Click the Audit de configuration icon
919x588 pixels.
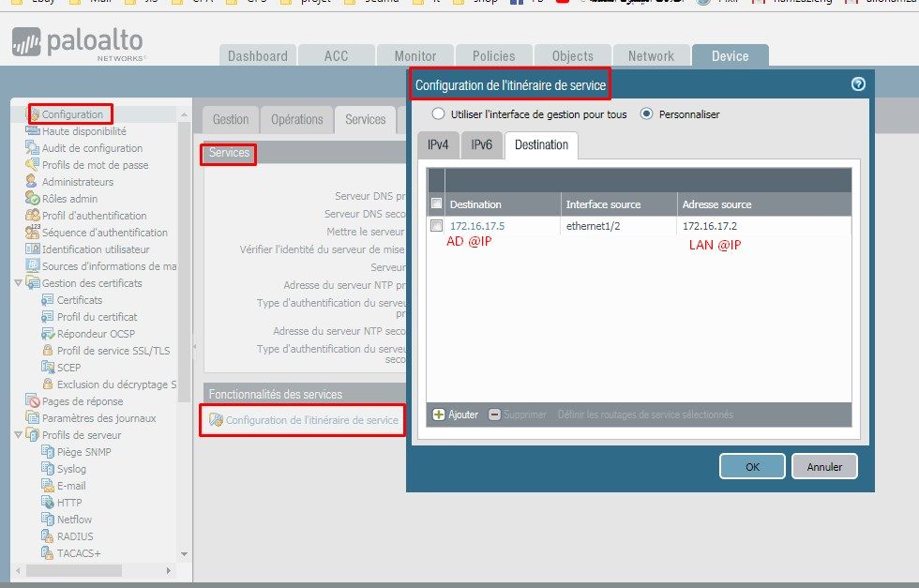(33, 148)
